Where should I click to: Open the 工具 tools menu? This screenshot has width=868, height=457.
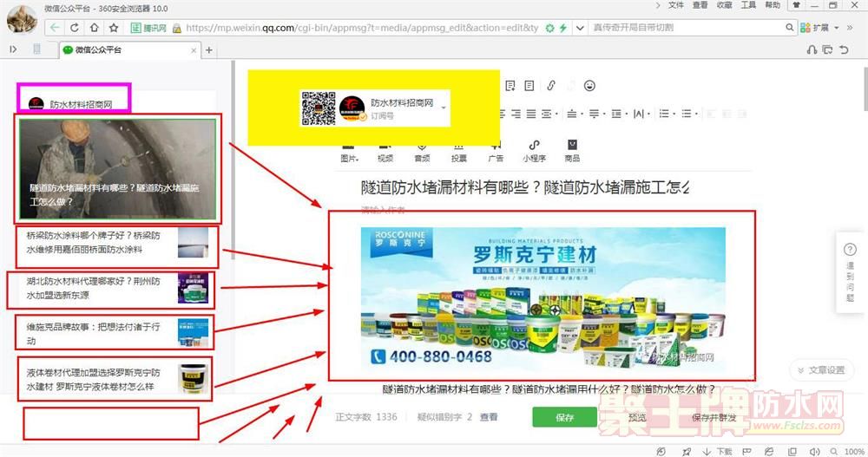(748, 5)
